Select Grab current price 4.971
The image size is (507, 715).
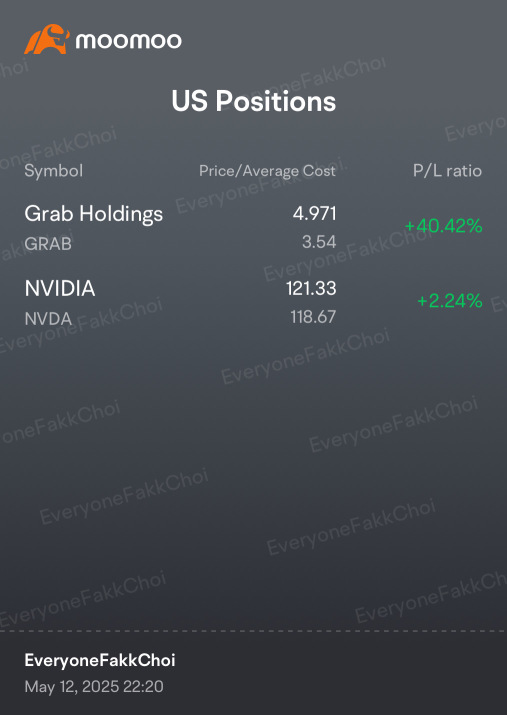pos(314,213)
